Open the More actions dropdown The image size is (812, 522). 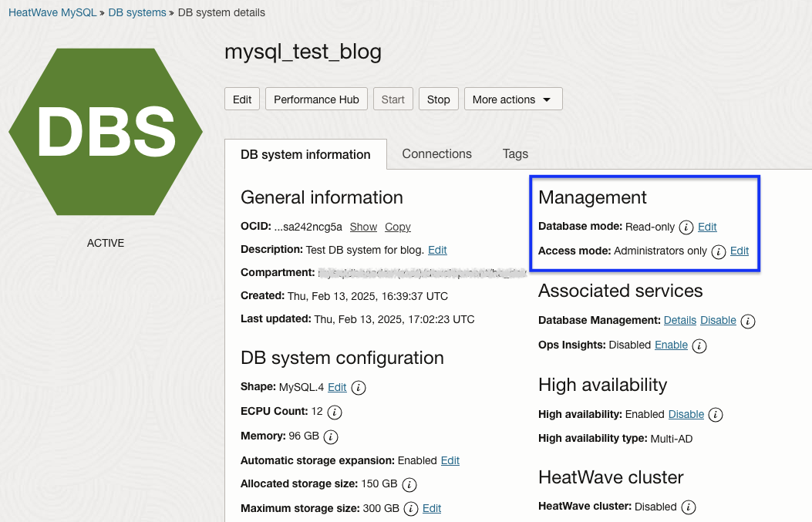click(513, 99)
